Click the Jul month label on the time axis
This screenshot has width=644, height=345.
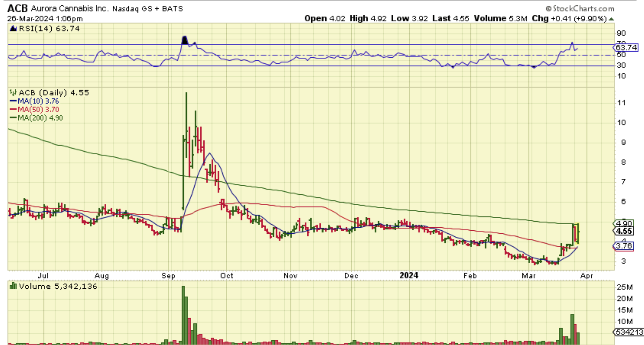43,275
